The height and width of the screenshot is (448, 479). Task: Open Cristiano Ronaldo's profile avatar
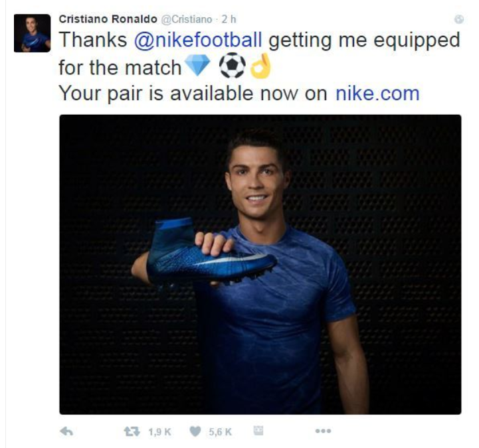pyautogui.click(x=32, y=33)
